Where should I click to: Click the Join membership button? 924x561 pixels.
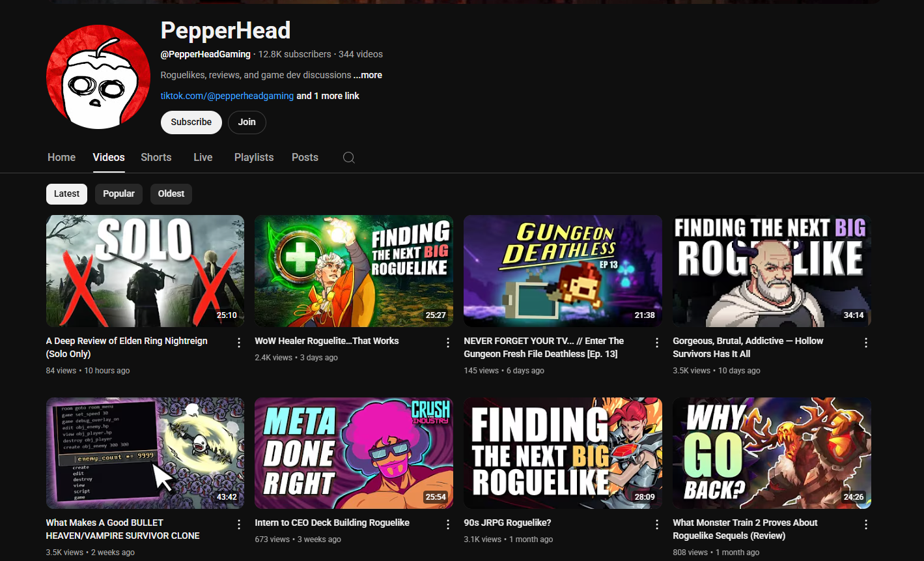point(247,122)
